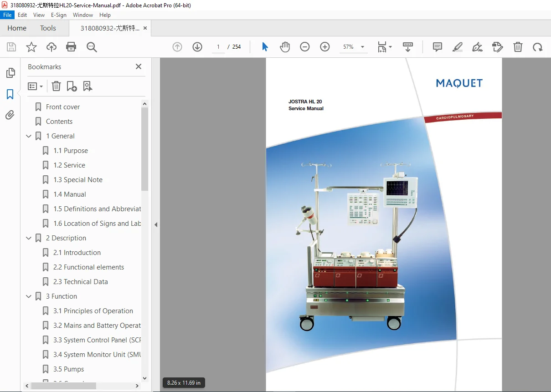This screenshot has height=392, width=551.
Task: Toggle the Bookmarks panel icon
Action: click(10, 94)
